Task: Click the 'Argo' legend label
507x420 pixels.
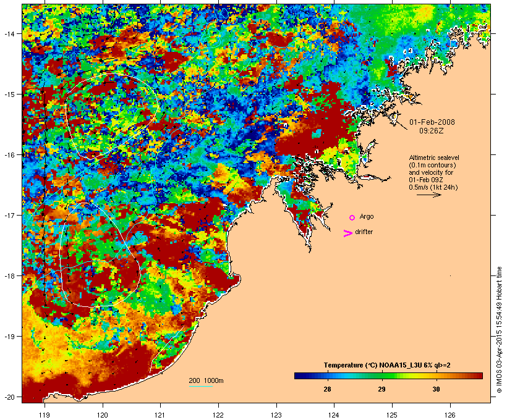Action: click(367, 216)
